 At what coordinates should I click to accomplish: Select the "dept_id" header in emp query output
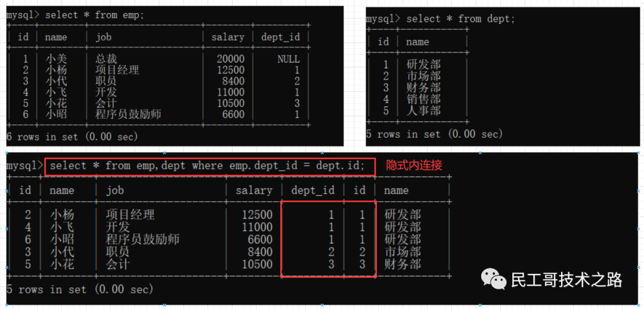[280, 38]
